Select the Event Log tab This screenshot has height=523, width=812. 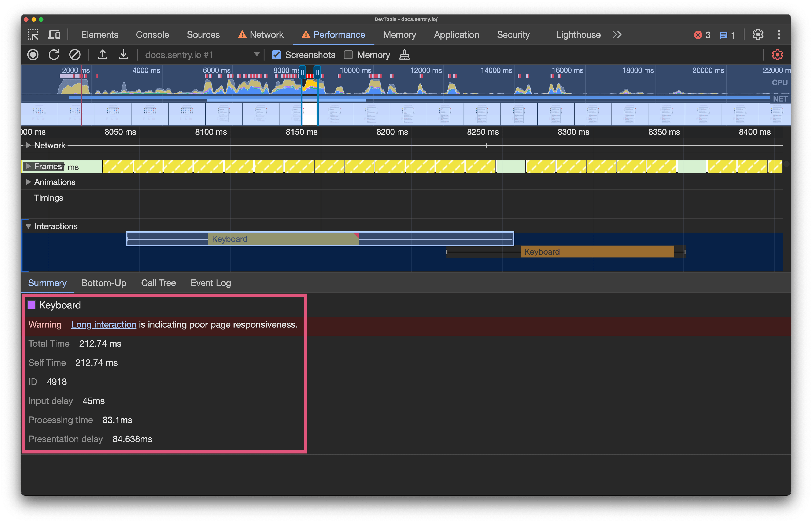pos(211,283)
